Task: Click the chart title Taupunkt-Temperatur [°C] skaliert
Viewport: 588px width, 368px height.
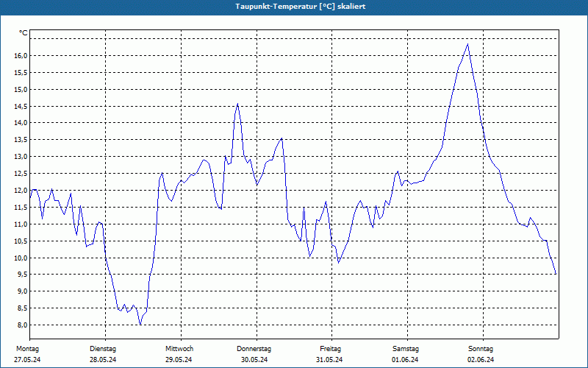Action: [x=301, y=7]
